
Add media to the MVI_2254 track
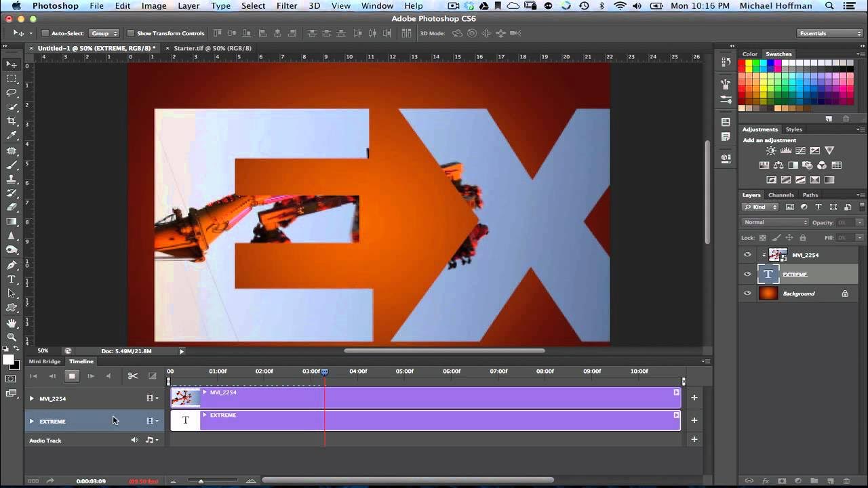tap(694, 398)
